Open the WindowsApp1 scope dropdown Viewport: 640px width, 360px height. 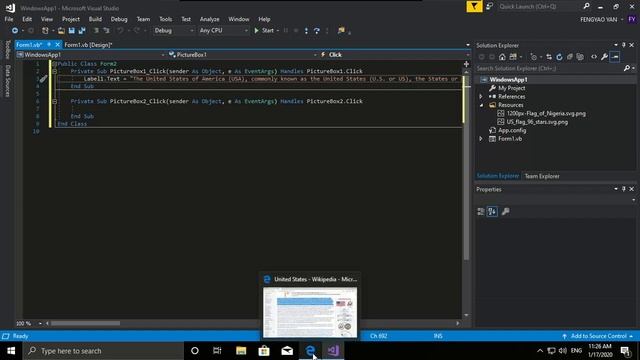[91, 55]
